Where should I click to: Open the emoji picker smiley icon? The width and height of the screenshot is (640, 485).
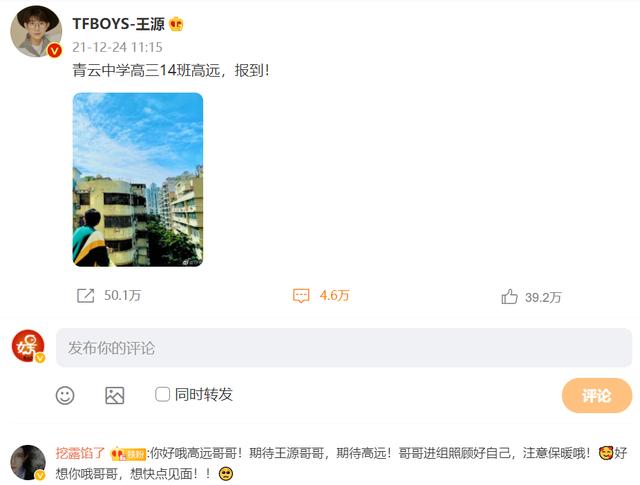point(65,395)
